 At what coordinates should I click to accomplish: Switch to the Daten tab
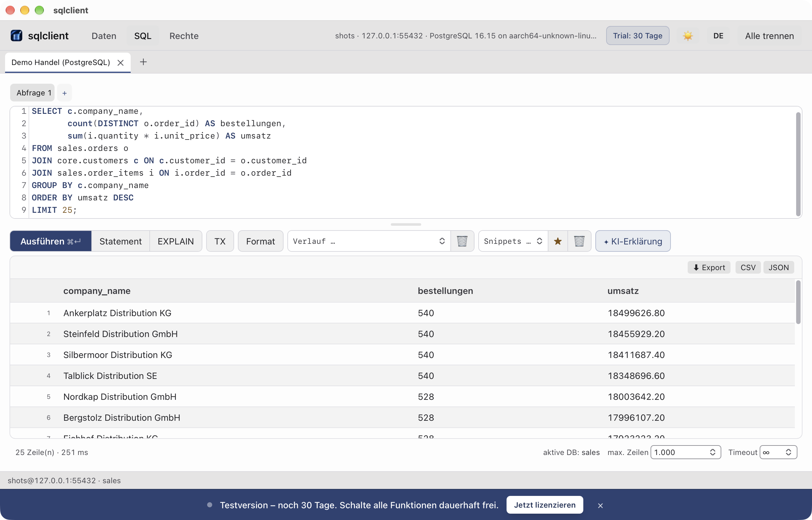(x=104, y=36)
